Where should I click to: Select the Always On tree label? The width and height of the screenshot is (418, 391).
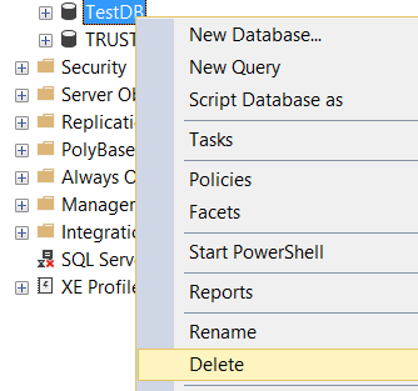pos(99,177)
